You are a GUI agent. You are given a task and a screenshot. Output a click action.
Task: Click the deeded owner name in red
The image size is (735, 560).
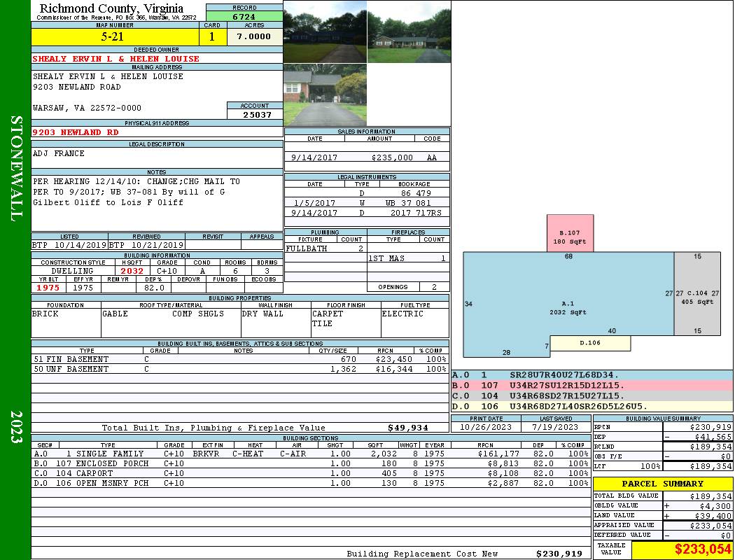[x=116, y=59]
